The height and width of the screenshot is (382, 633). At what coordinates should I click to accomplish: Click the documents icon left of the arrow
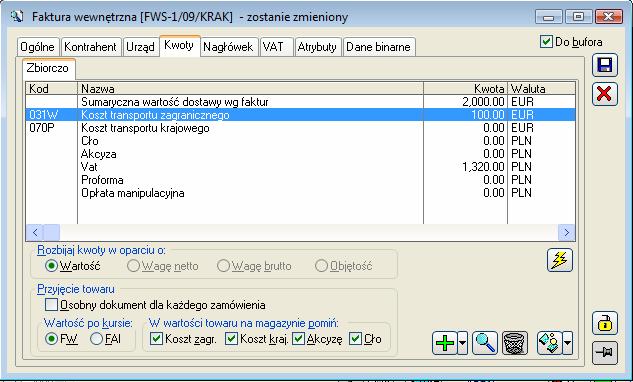coord(549,343)
